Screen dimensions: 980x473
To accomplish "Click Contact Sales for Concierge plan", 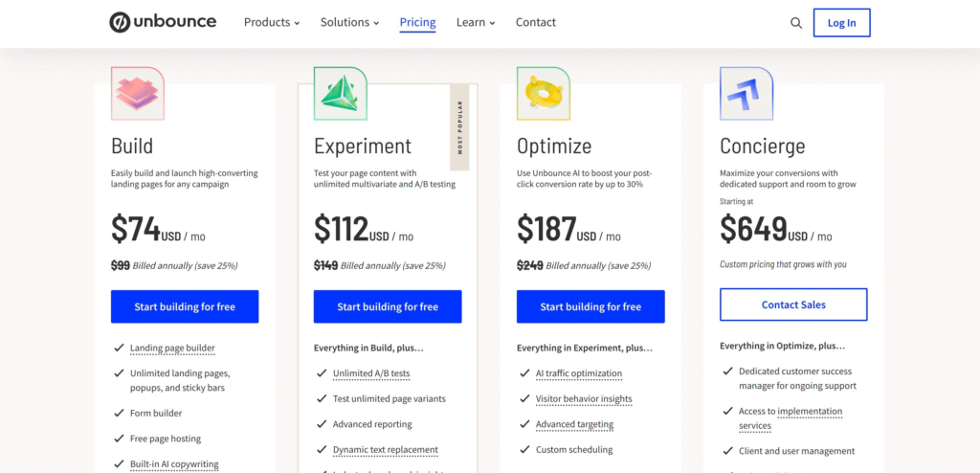I will pos(793,304).
